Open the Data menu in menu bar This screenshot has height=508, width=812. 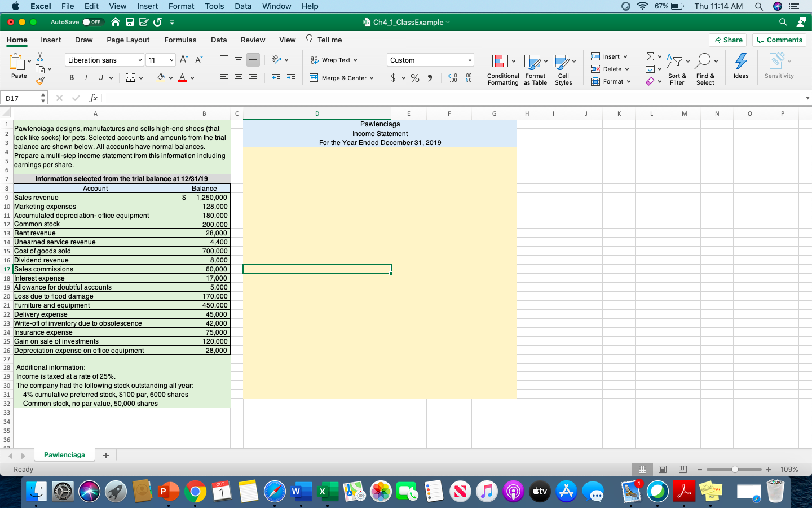(x=243, y=6)
